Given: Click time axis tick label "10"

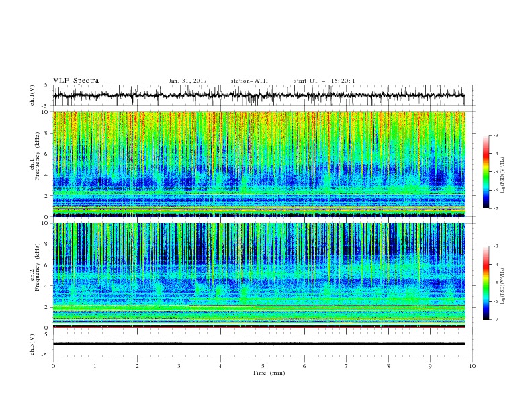Looking at the screenshot, I should 472,366.
